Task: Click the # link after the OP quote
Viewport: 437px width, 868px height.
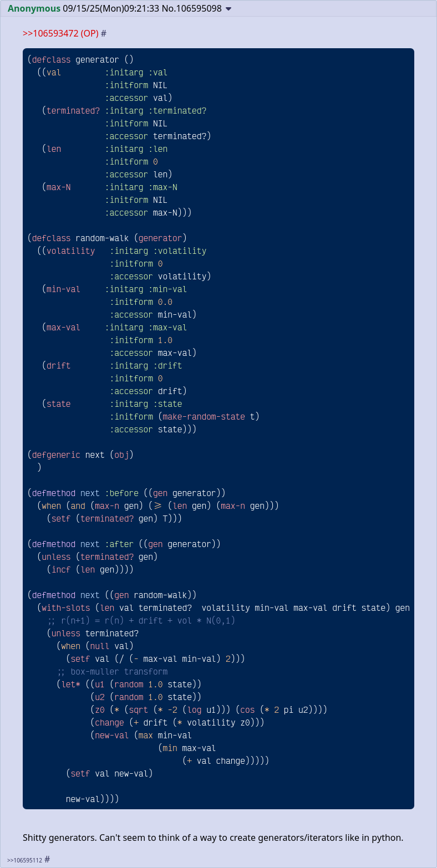Action: click(104, 33)
